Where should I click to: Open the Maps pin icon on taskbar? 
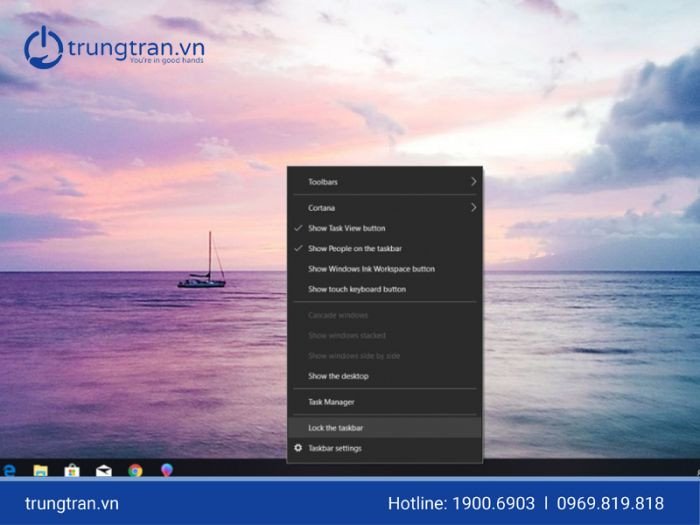point(167,470)
